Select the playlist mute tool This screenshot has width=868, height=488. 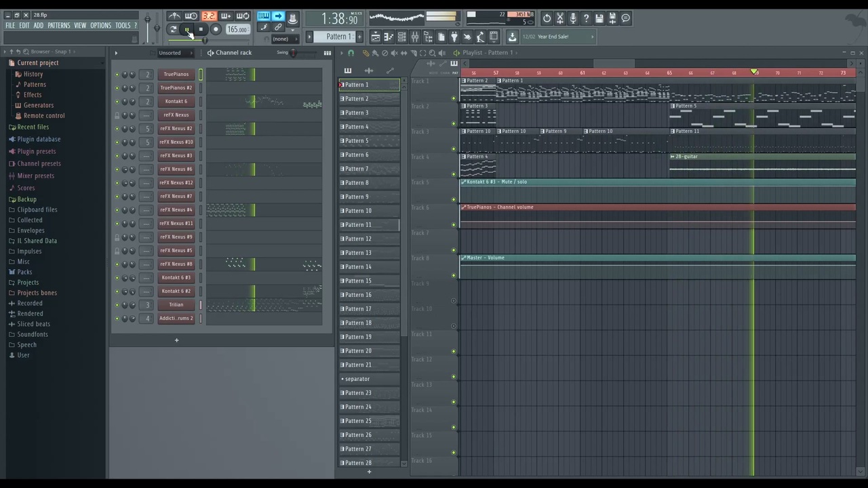tap(394, 53)
